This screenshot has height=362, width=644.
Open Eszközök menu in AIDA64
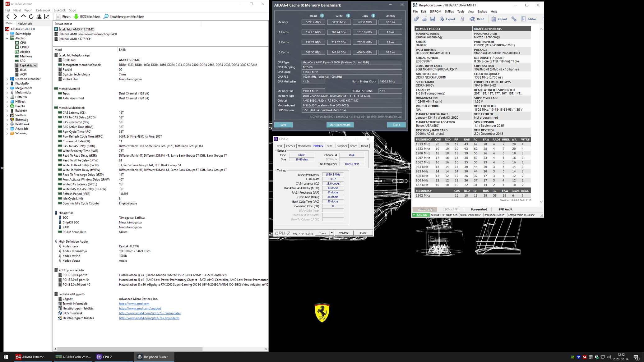pos(60,10)
